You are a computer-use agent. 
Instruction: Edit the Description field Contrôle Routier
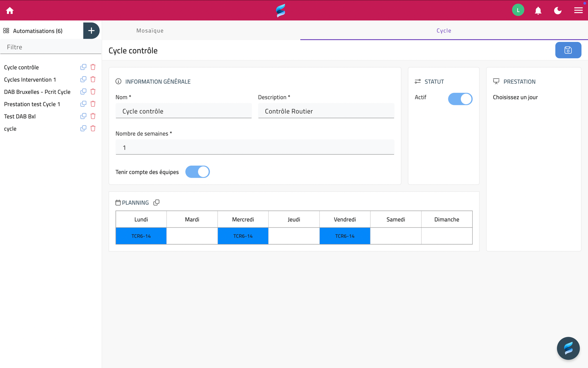[326, 111]
